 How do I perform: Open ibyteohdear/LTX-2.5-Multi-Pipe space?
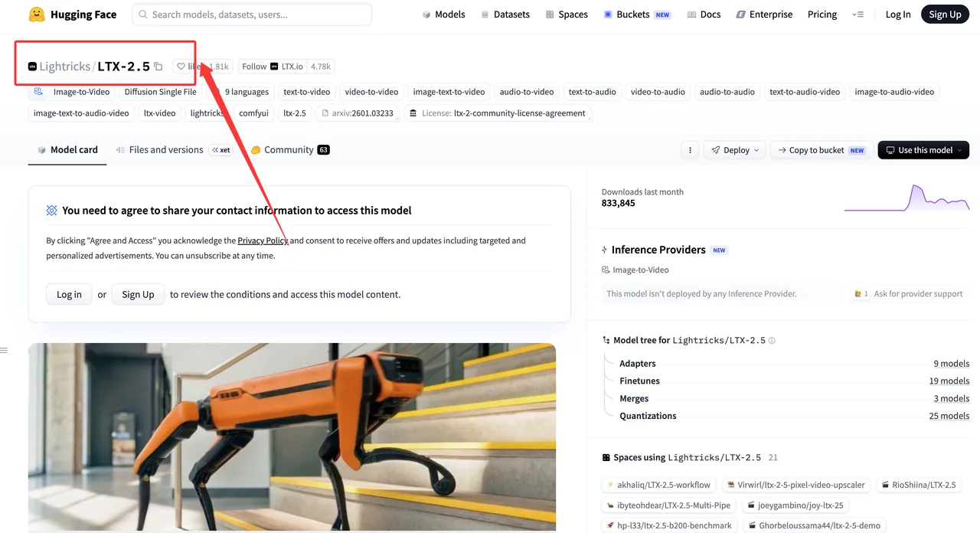pos(670,505)
